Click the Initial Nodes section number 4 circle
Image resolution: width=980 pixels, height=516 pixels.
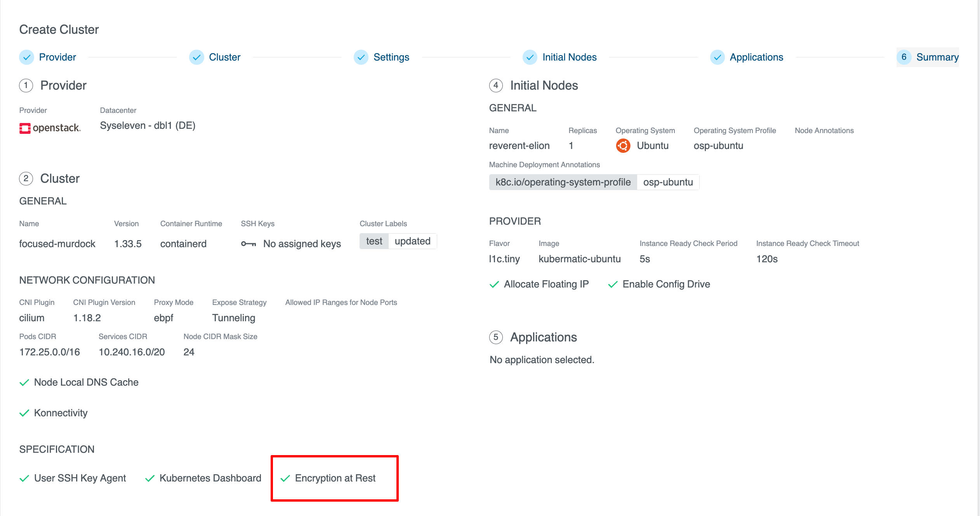point(496,85)
